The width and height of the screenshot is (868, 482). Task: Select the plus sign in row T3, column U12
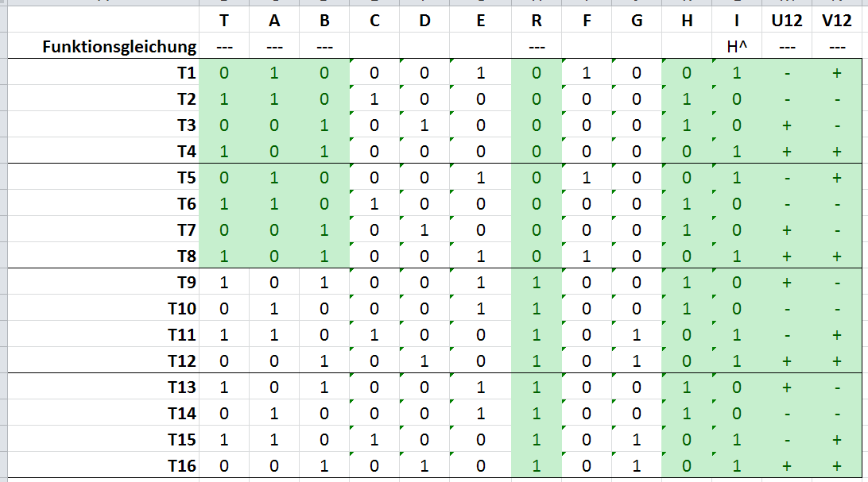pos(787,125)
